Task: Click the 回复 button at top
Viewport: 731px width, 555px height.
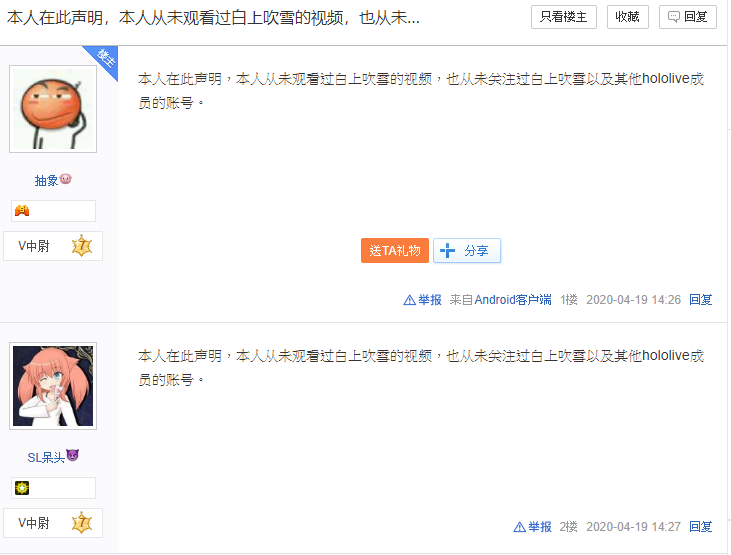Action: click(688, 17)
